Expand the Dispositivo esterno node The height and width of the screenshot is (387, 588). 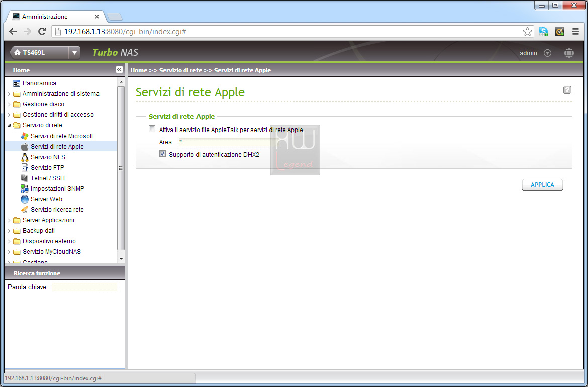(x=9, y=241)
